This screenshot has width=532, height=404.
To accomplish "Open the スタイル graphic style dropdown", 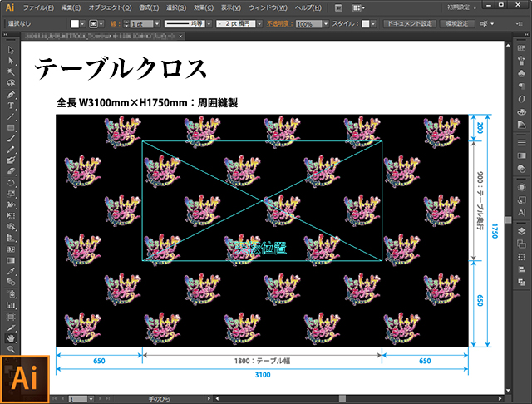I will tap(373, 24).
